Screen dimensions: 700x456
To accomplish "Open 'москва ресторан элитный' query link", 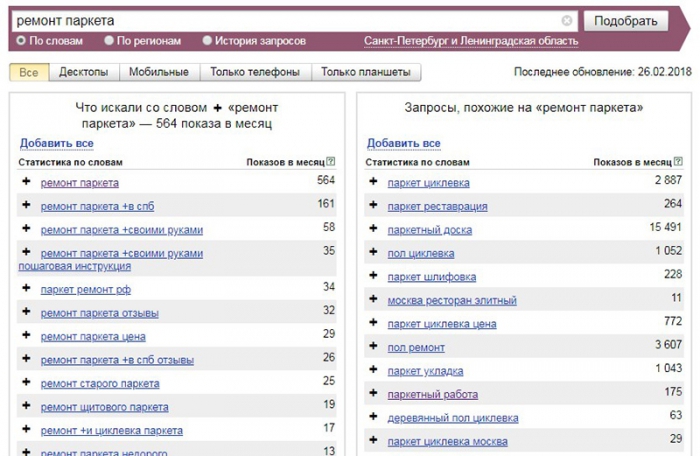I will coord(452,301).
